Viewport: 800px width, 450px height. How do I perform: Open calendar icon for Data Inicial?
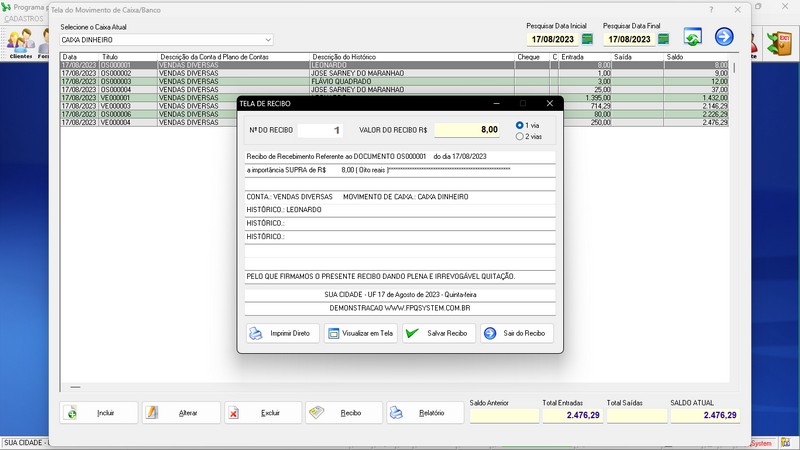pos(587,39)
